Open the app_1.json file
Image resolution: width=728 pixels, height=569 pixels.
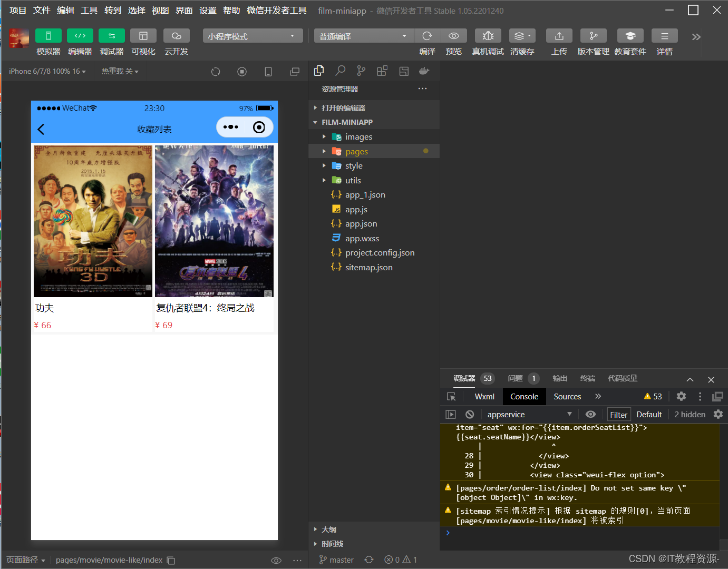pyautogui.click(x=374, y=195)
